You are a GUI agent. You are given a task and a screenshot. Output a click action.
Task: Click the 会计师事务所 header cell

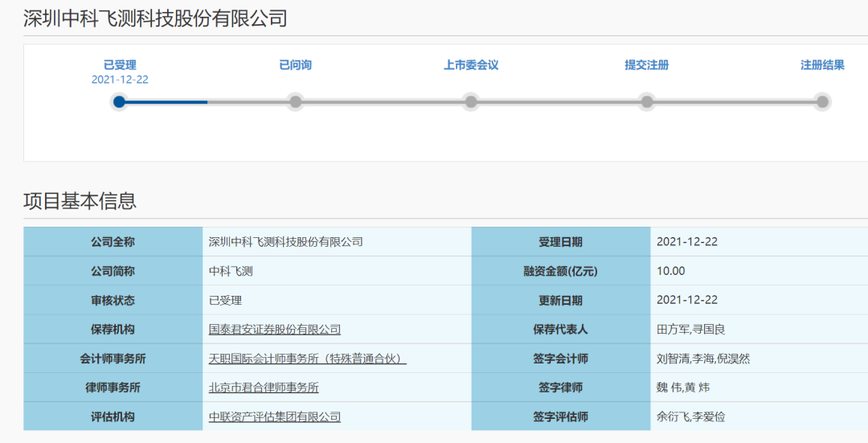coord(113,359)
